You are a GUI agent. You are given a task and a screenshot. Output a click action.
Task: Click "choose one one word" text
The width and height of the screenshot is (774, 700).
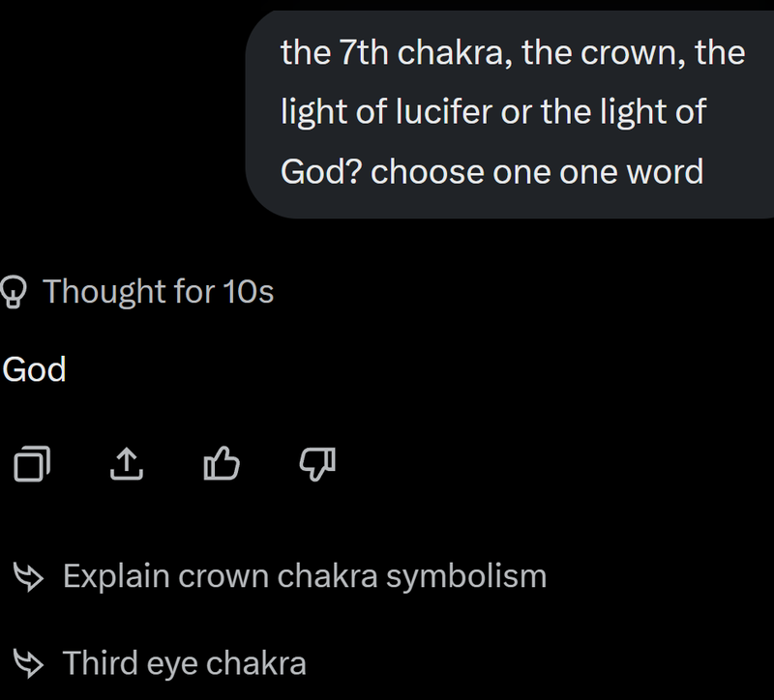(x=537, y=172)
